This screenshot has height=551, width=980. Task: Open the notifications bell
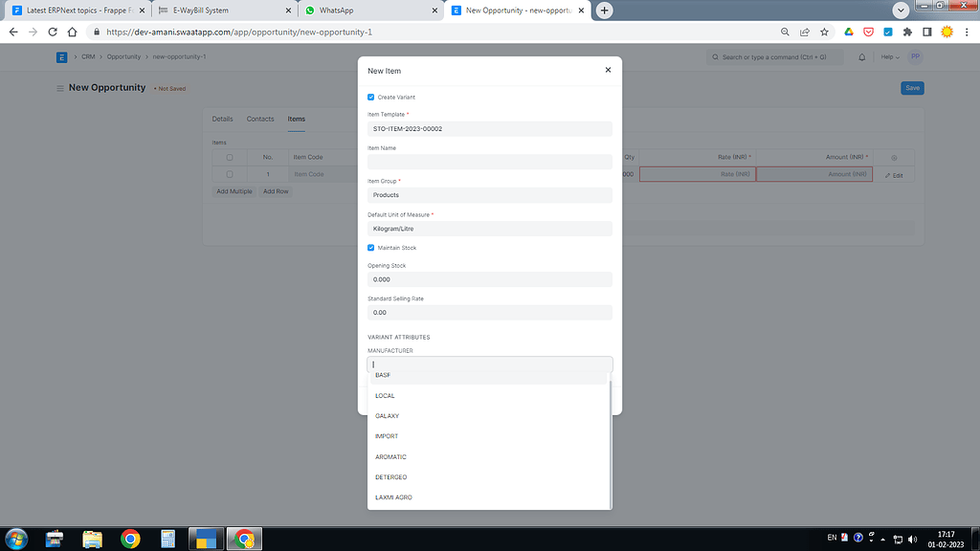[861, 56]
